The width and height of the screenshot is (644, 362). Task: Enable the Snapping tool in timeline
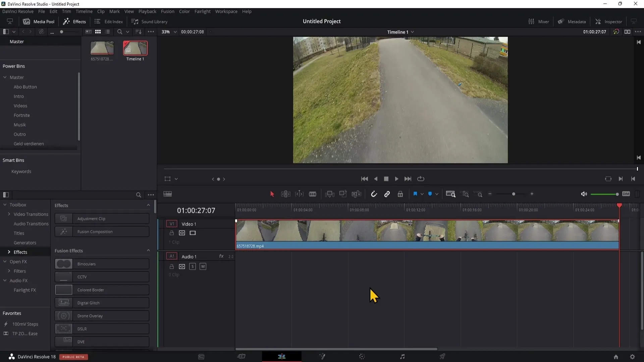[x=374, y=194]
